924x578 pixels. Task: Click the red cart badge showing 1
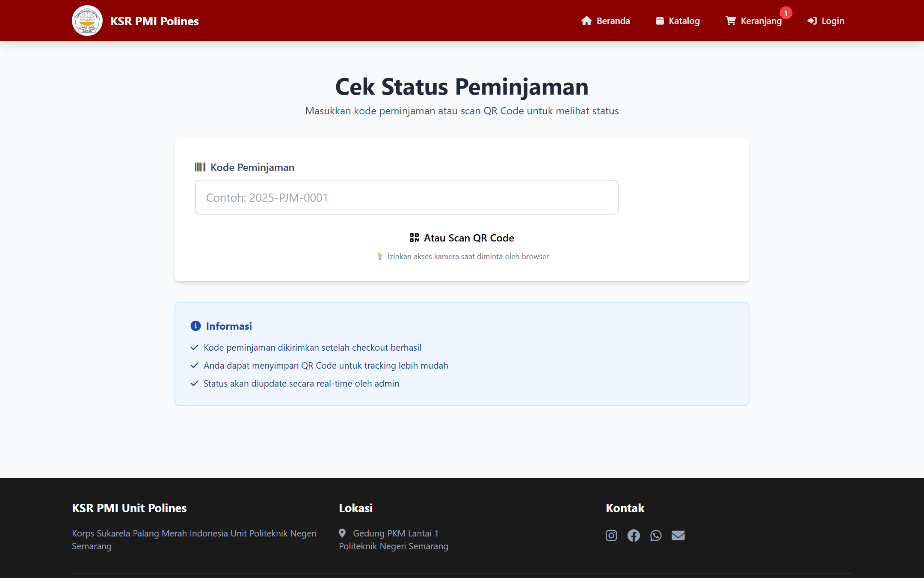pos(786,13)
